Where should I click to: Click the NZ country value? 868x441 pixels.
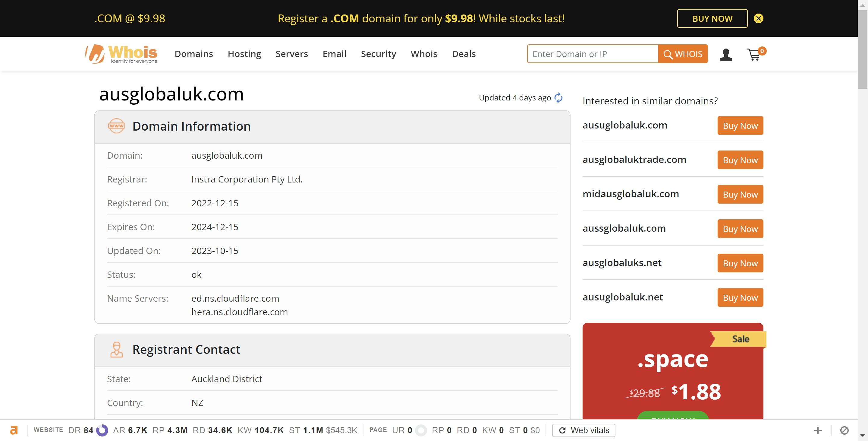click(197, 403)
